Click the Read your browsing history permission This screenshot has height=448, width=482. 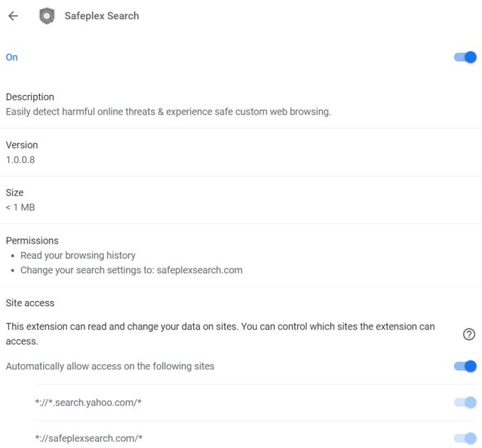[x=78, y=256]
